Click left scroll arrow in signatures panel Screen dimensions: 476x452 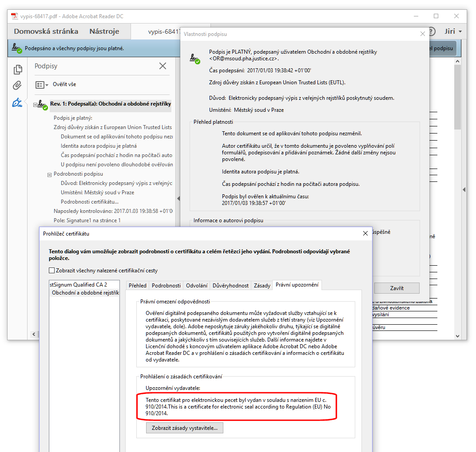pyautogui.click(x=34, y=334)
